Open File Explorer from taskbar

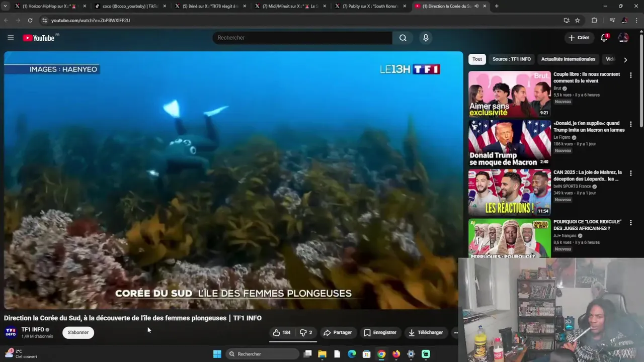pyautogui.click(x=322, y=354)
